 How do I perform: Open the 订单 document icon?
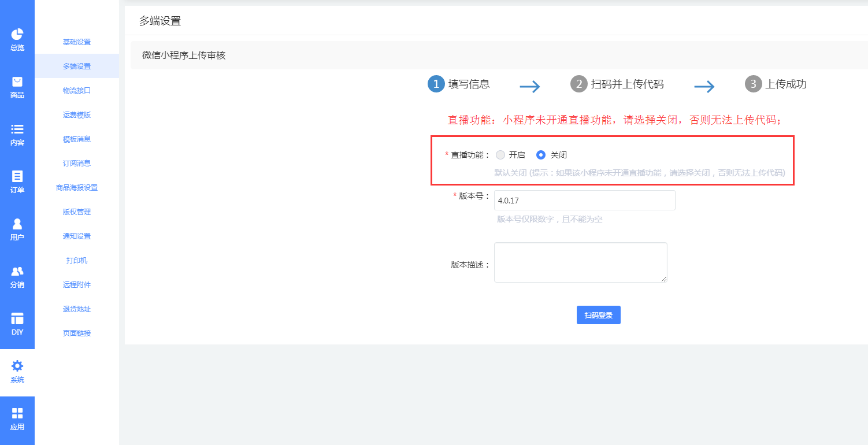click(17, 177)
